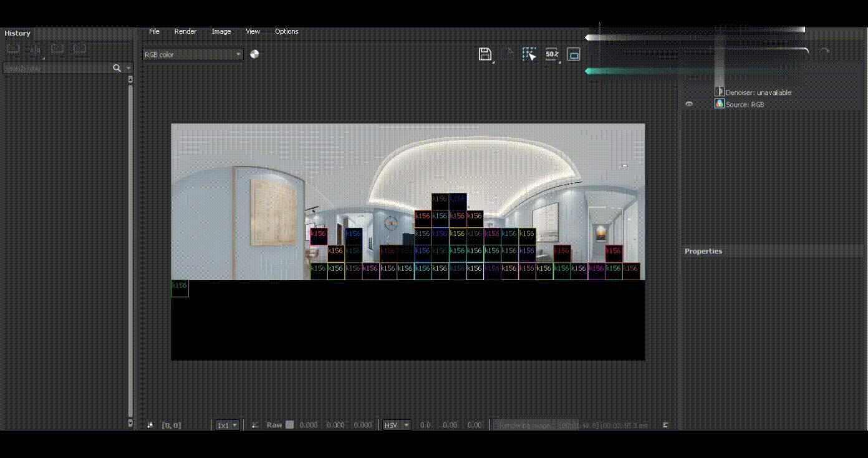
Task: Open the HSV color mode dropdown
Action: click(x=397, y=425)
